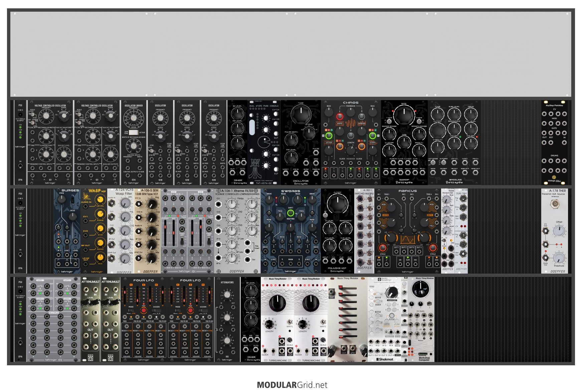Click the Offset knob on A-178 Theremin
This screenshot has height=392, width=585.
coord(559,231)
